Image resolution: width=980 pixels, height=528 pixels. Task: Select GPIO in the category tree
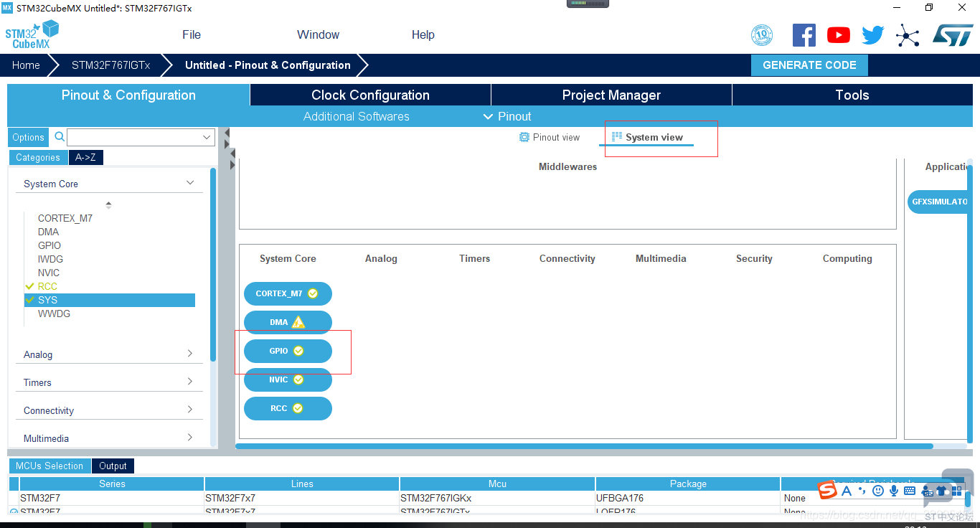coord(50,245)
